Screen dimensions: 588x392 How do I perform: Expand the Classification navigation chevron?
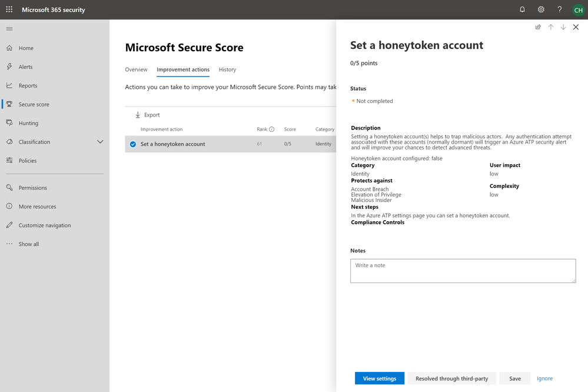click(100, 142)
